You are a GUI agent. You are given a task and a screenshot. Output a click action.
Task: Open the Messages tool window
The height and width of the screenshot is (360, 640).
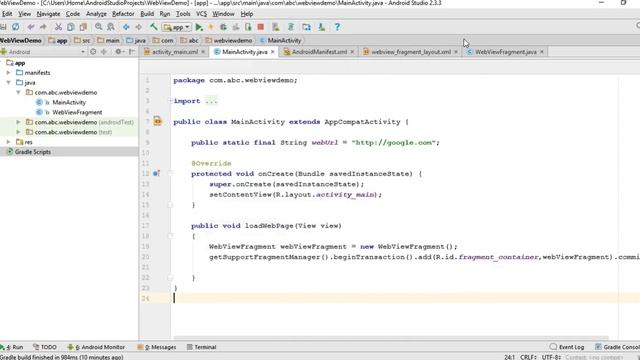(x=157, y=347)
